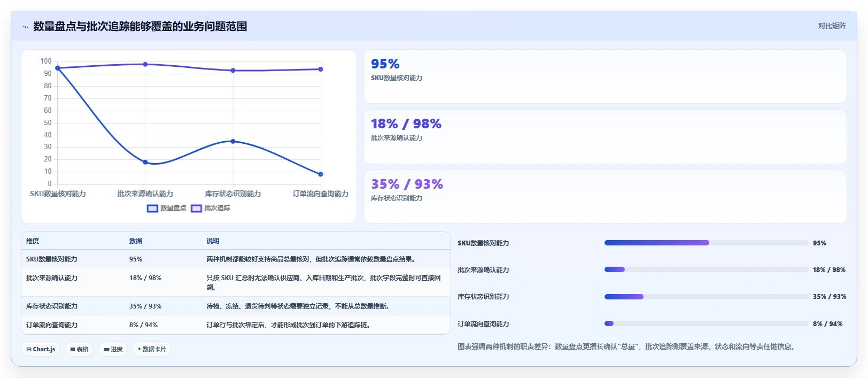Open the 35% / 93% data card
This screenshot has height=378, width=868.
pos(605,197)
